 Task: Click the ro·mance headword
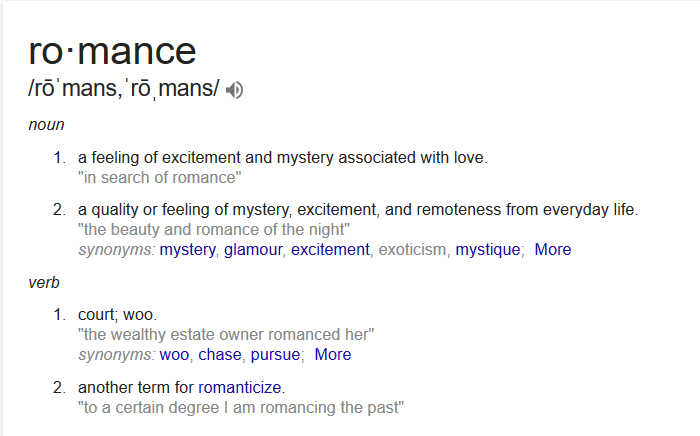[112, 51]
